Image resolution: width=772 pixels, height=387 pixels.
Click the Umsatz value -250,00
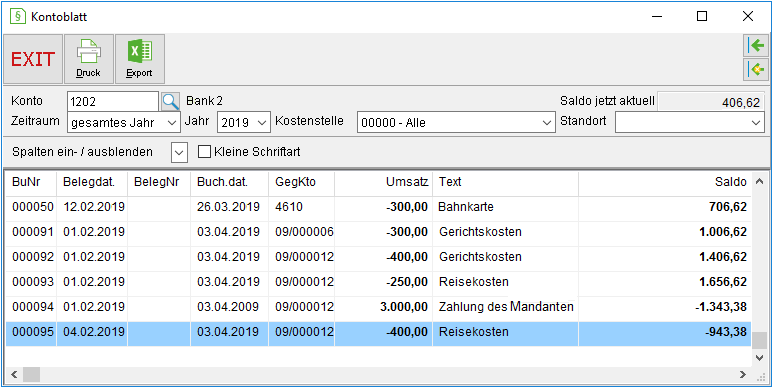pyautogui.click(x=407, y=282)
